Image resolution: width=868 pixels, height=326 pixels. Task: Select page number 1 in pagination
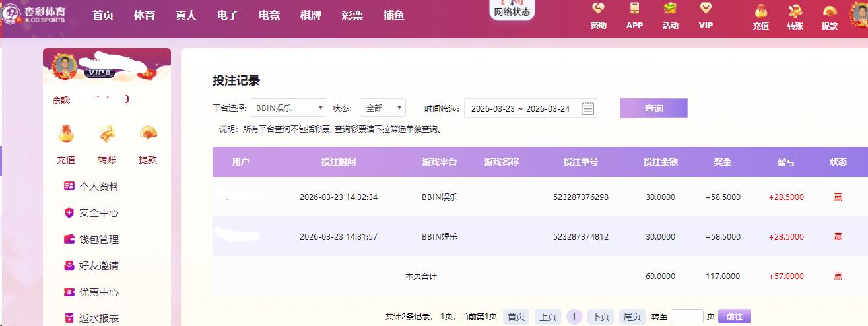(574, 317)
